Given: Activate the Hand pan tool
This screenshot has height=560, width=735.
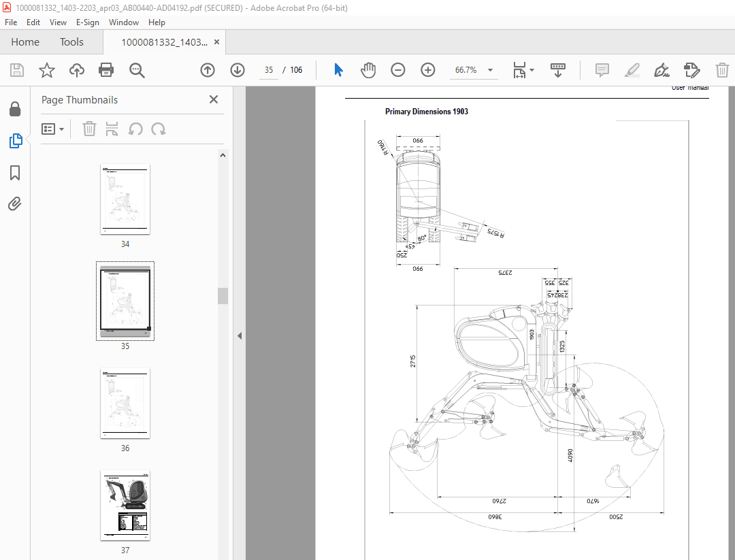Looking at the screenshot, I should coord(368,70).
